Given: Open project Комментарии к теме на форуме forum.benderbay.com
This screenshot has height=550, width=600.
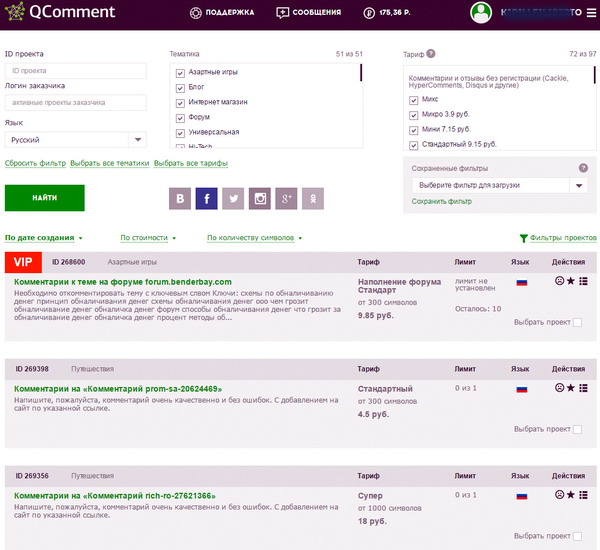Looking at the screenshot, I should (x=123, y=282).
